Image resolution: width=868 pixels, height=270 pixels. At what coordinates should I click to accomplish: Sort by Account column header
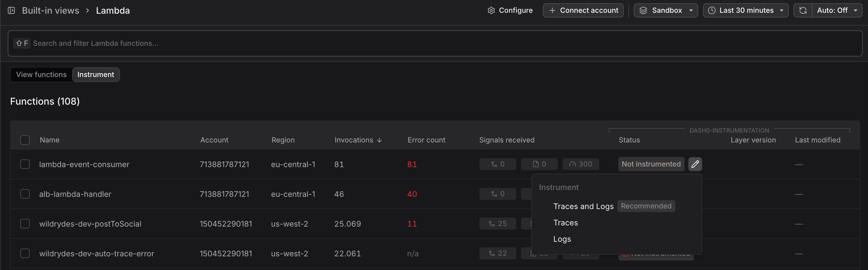[x=214, y=140]
